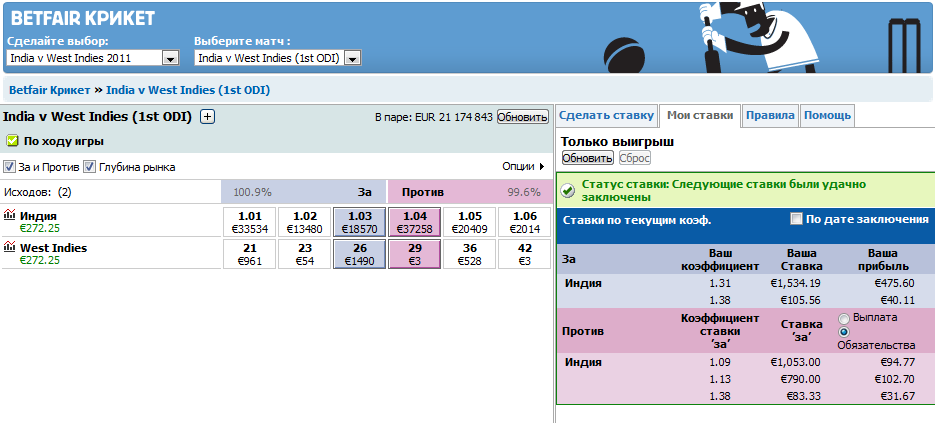Select the Выплата radio button
Image resolution: width=935 pixels, height=423 pixels.
pyautogui.click(x=844, y=319)
